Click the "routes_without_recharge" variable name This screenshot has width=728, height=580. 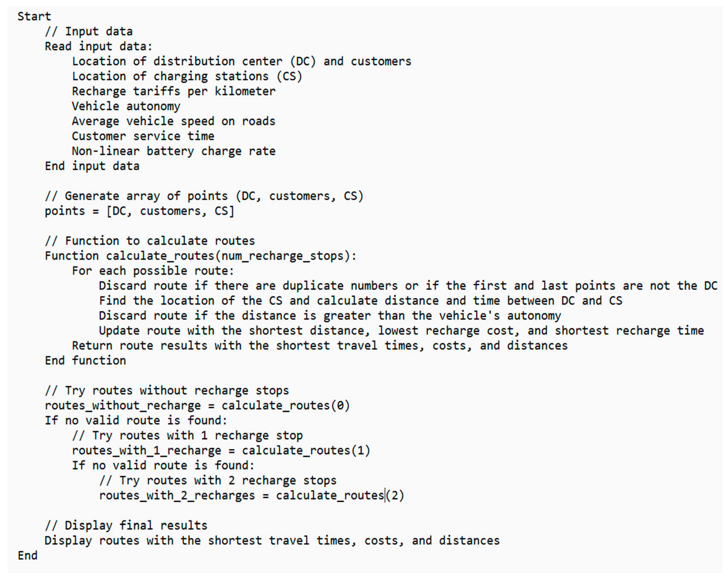(123, 405)
